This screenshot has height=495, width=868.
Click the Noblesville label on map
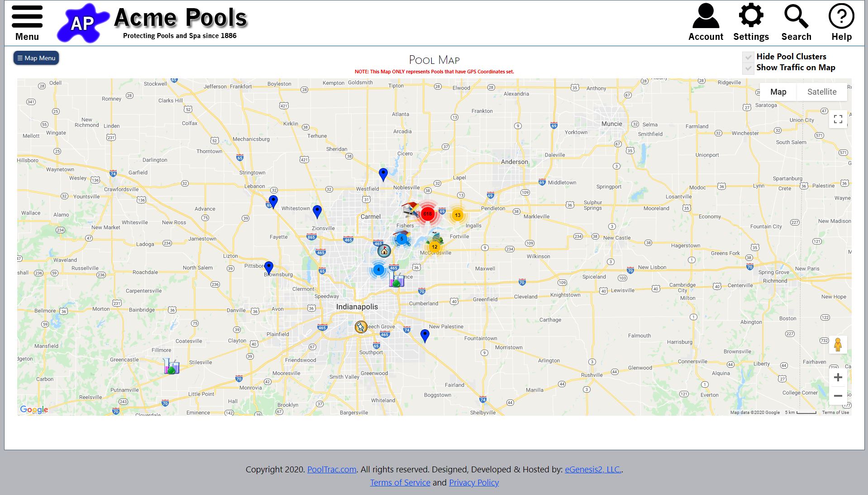(406, 187)
